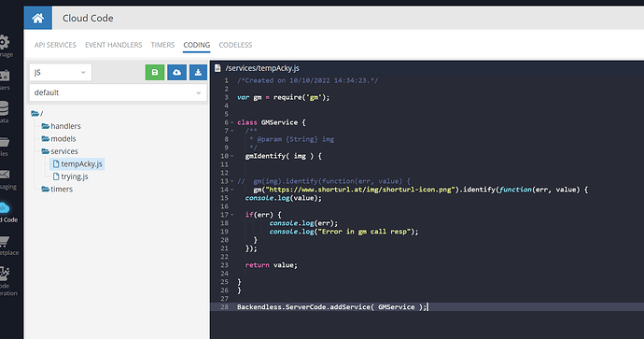The image size is (644, 339).
Task: Open the Manage gear in the sidebar
Action: 4,42
